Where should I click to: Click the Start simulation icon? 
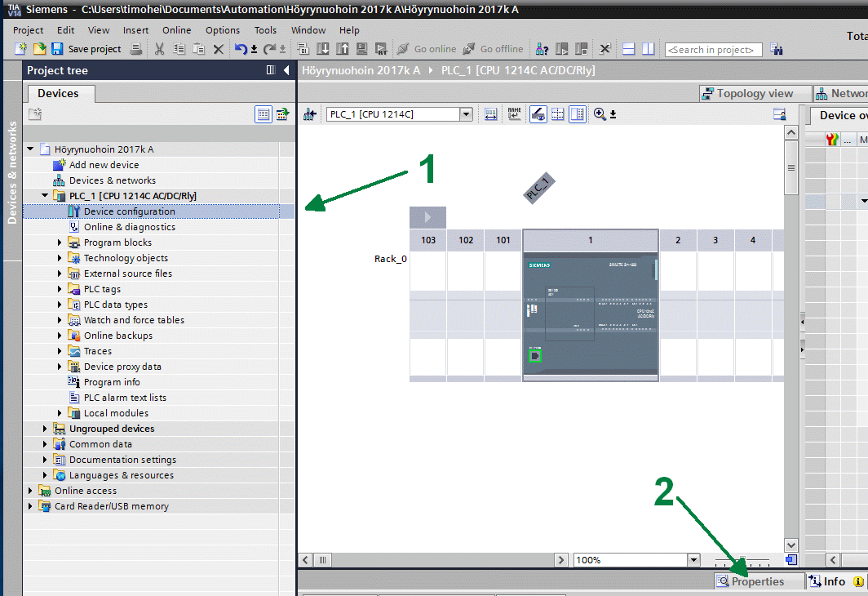[362, 49]
